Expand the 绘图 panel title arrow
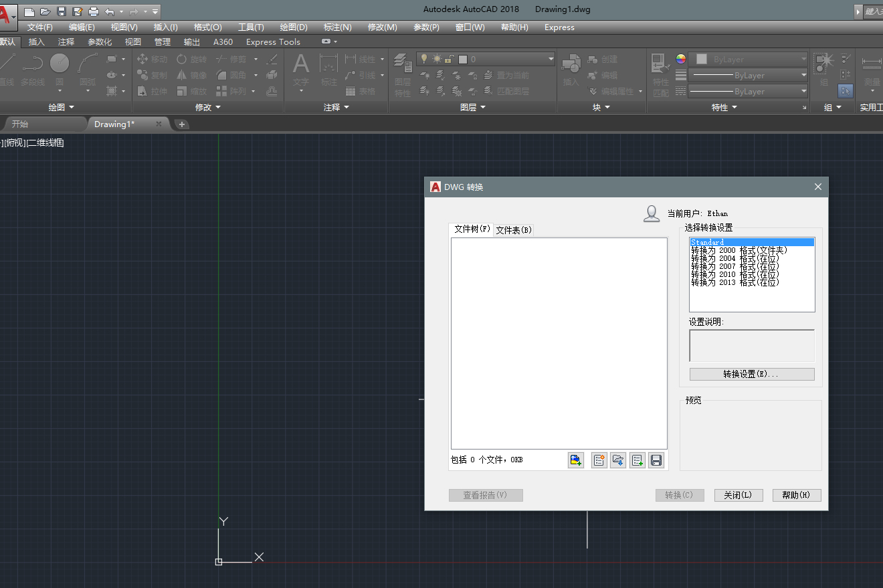 pos(72,107)
